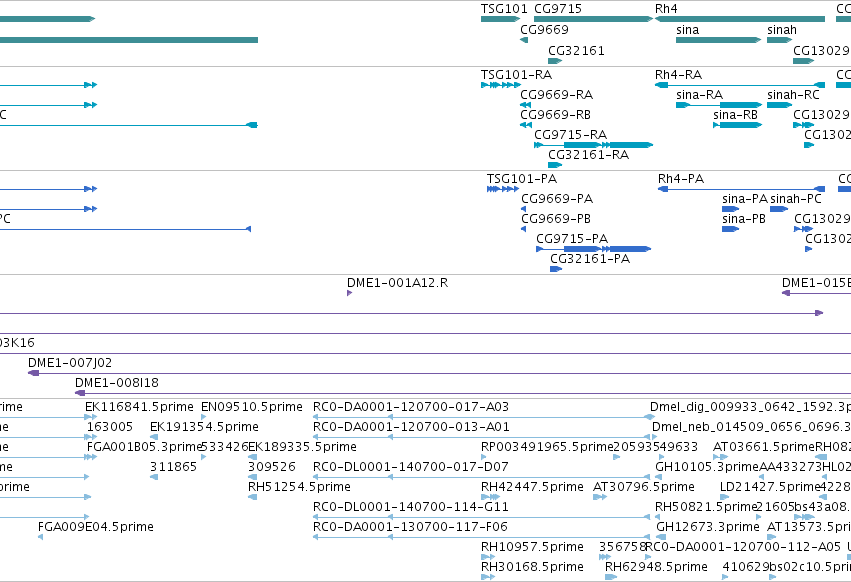Click the RC0-DL0001-140700-114-G11 label
Screen dimensions: 851x582
411,507
